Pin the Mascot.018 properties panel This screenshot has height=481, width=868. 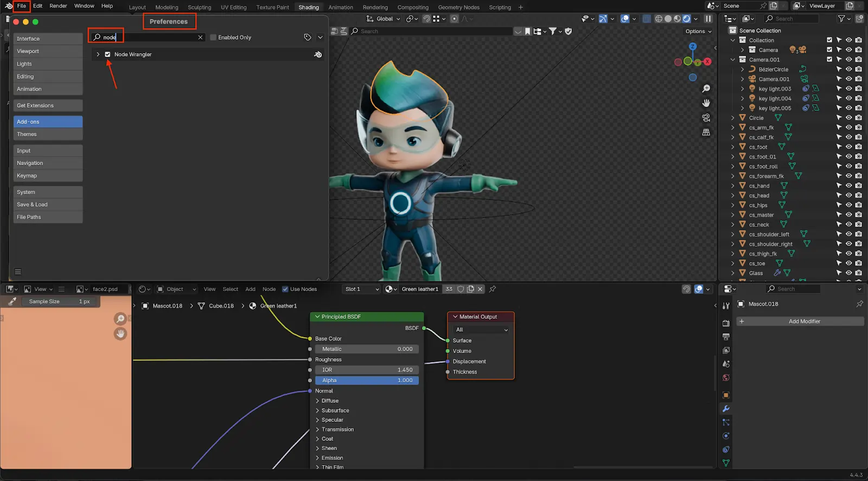859,304
